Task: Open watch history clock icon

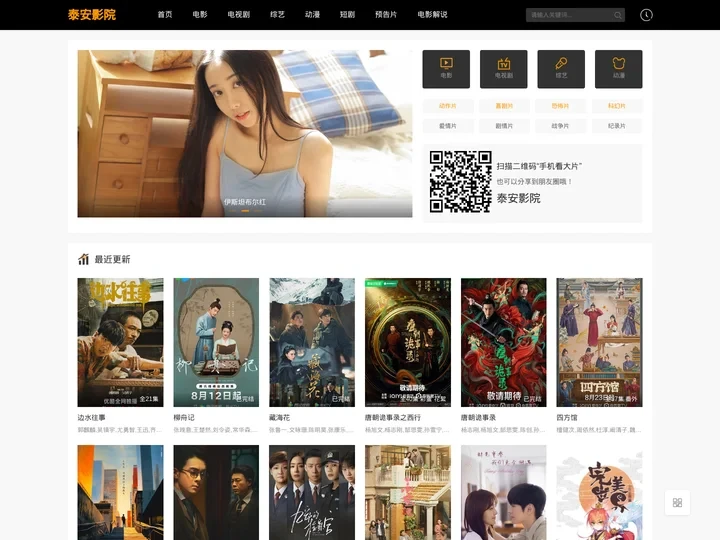Action: pyautogui.click(x=646, y=15)
